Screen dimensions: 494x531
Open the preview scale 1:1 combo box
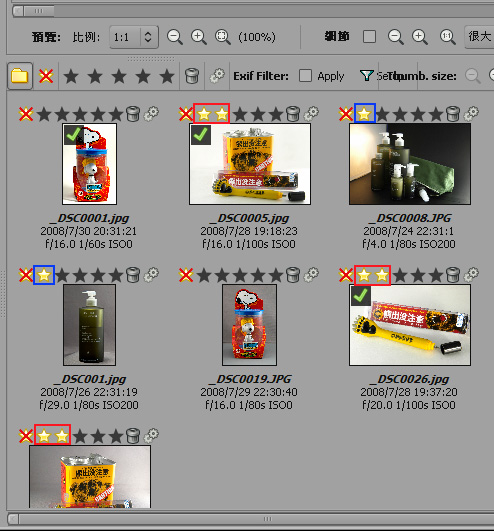click(x=134, y=37)
